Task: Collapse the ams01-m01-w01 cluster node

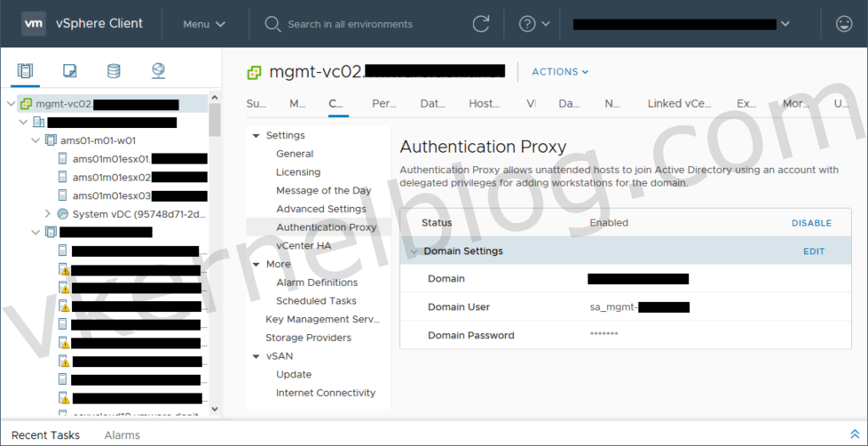Action: [36, 140]
